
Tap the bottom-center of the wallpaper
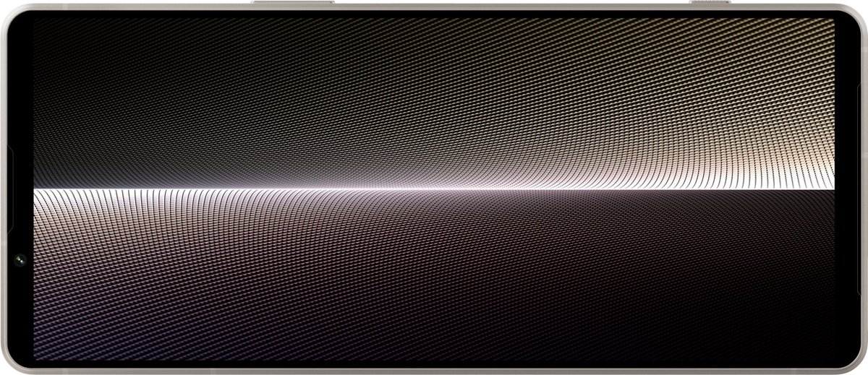[x=434, y=347]
